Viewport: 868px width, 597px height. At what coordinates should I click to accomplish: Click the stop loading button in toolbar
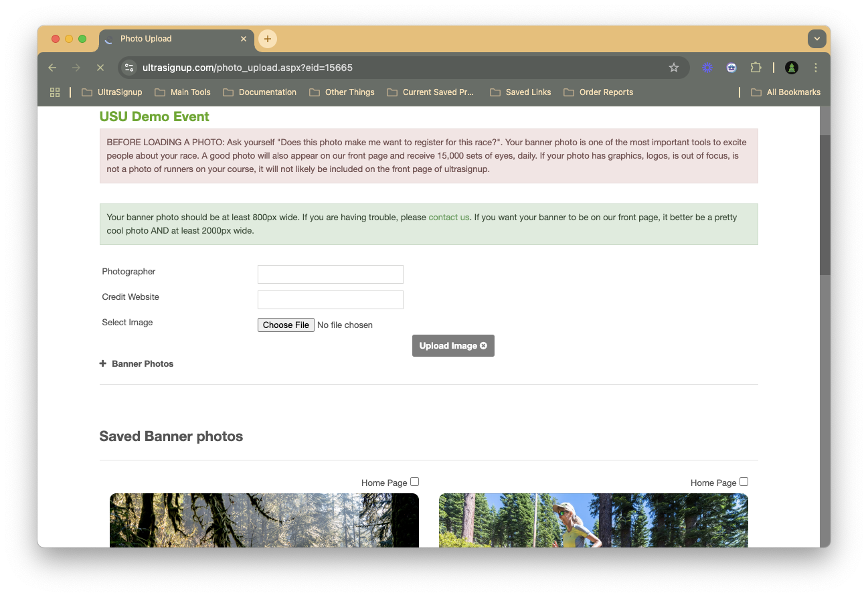pyautogui.click(x=100, y=68)
